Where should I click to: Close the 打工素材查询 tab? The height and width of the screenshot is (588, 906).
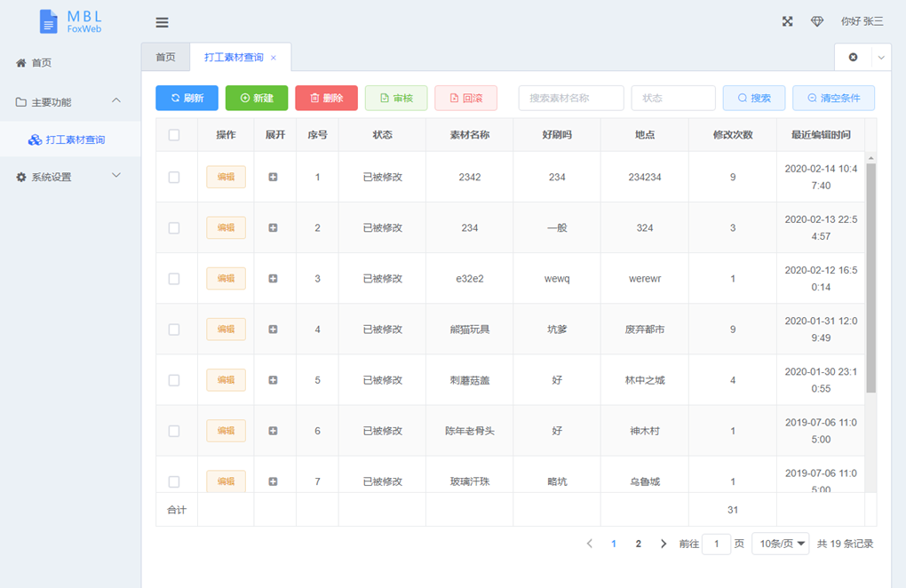pyautogui.click(x=274, y=58)
